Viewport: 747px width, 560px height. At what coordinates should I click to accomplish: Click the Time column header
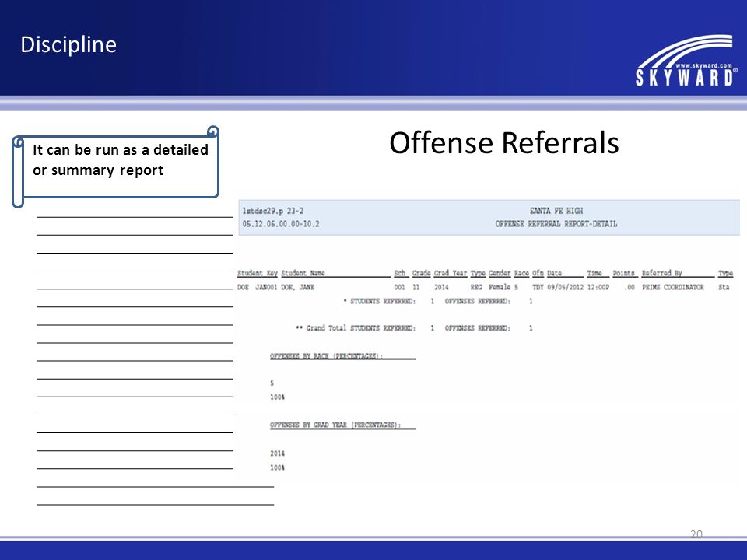(594, 273)
